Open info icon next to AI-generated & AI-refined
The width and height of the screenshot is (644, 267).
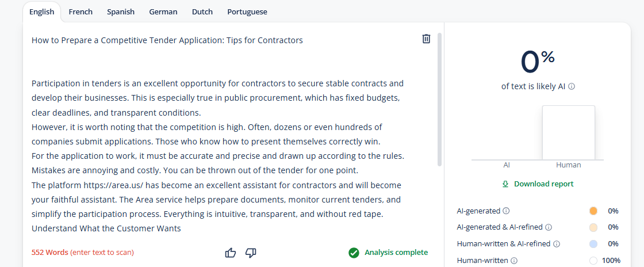pos(549,227)
